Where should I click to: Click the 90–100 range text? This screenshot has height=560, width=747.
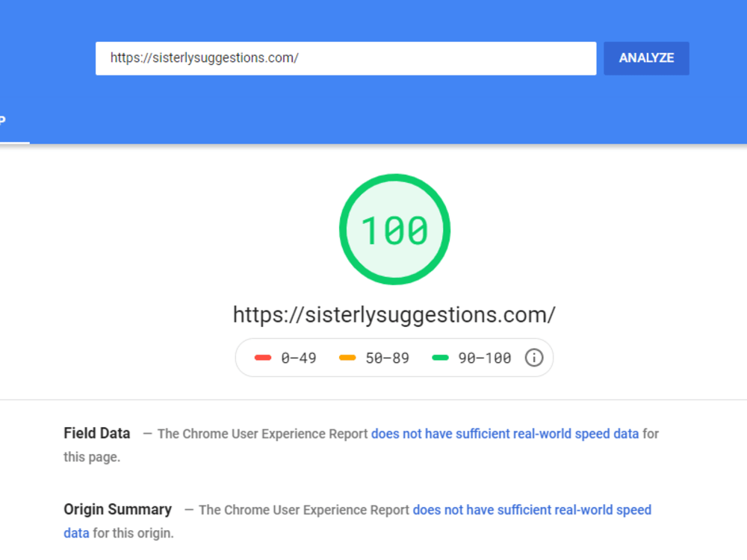(485, 358)
